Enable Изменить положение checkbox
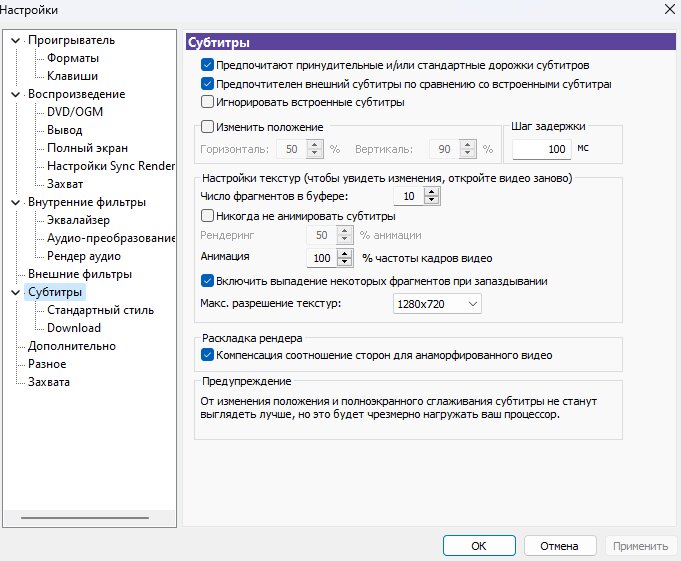681x561 pixels. pyautogui.click(x=207, y=127)
